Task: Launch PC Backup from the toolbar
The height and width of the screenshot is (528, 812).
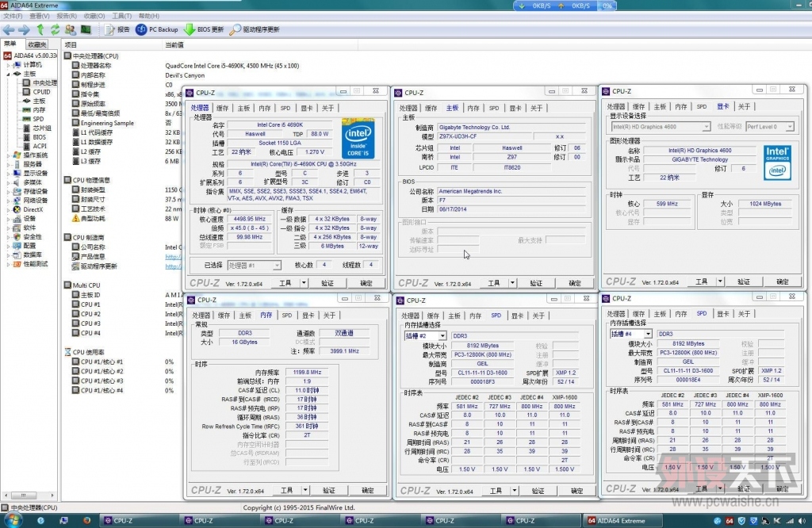Action: pyautogui.click(x=157, y=29)
